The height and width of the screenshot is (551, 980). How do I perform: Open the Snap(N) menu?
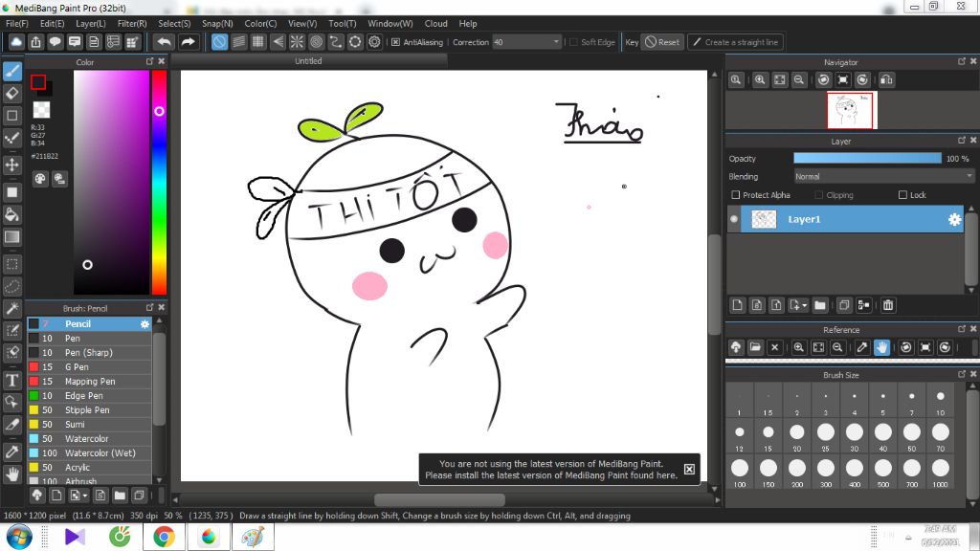[217, 24]
